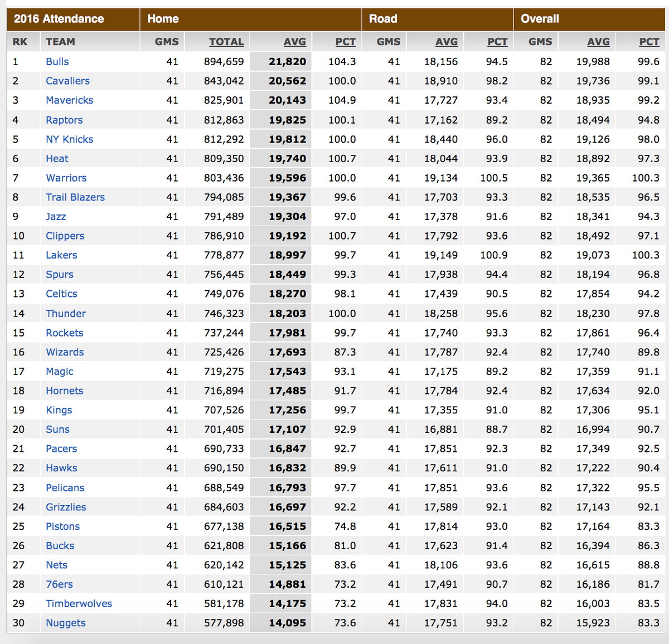Open the Trail Blazers team link
This screenshot has height=644, width=669.
tap(75, 197)
